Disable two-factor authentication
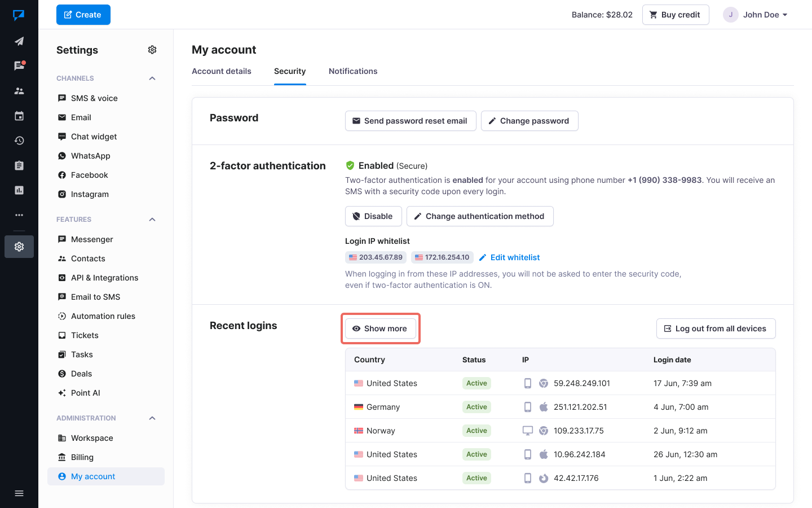Image resolution: width=812 pixels, height=508 pixels. click(x=373, y=216)
